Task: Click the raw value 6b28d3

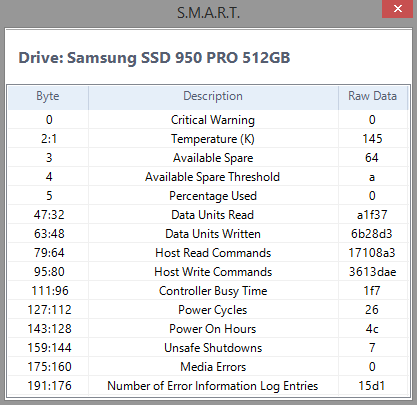Action: (372, 234)
